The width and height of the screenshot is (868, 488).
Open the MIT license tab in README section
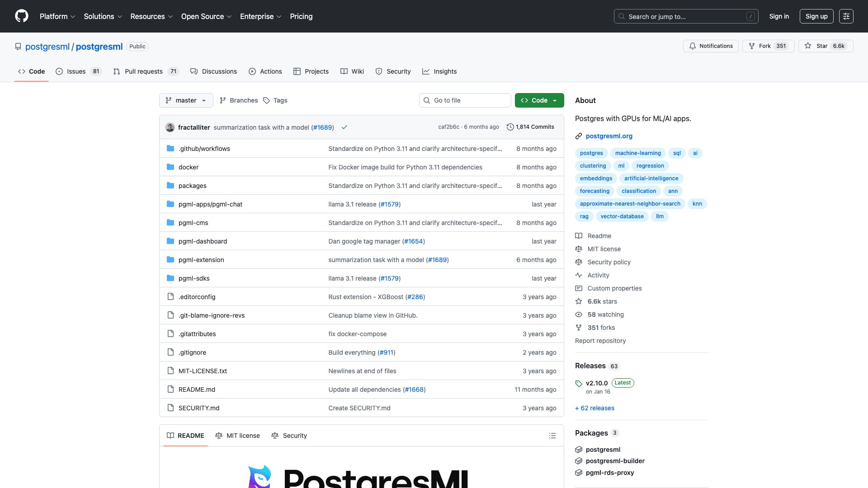[x=237, y=436]
